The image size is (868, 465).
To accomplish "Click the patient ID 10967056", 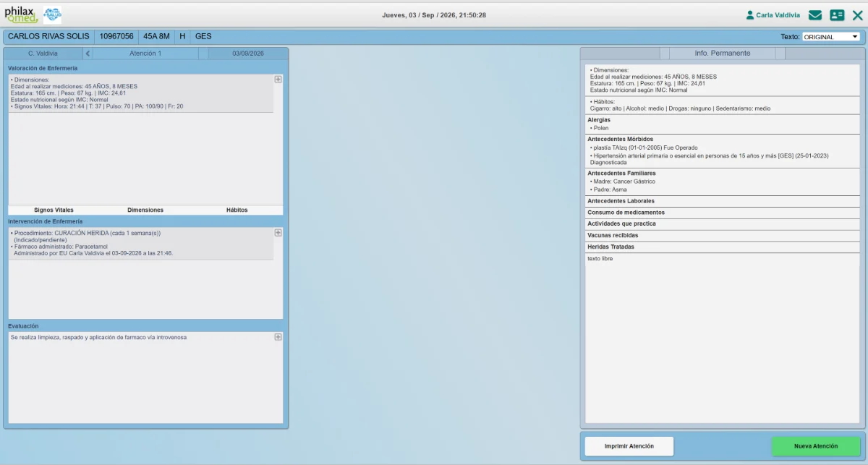I will pos(116,36).
